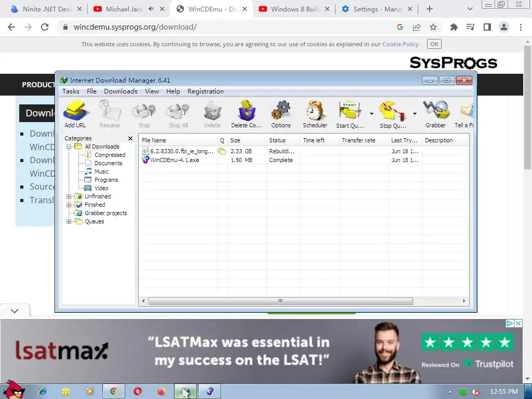Open IDM Options gear icon
Screen dimensions: 532x399
pyautogui.click(x=281, y=114)
